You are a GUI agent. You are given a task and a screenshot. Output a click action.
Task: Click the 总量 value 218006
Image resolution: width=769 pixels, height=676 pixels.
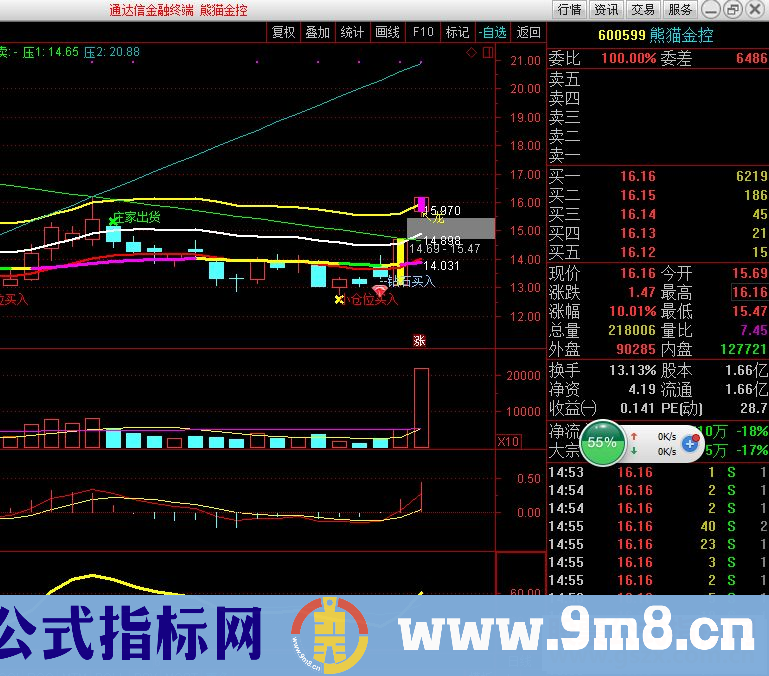click(x=632, y=330)
